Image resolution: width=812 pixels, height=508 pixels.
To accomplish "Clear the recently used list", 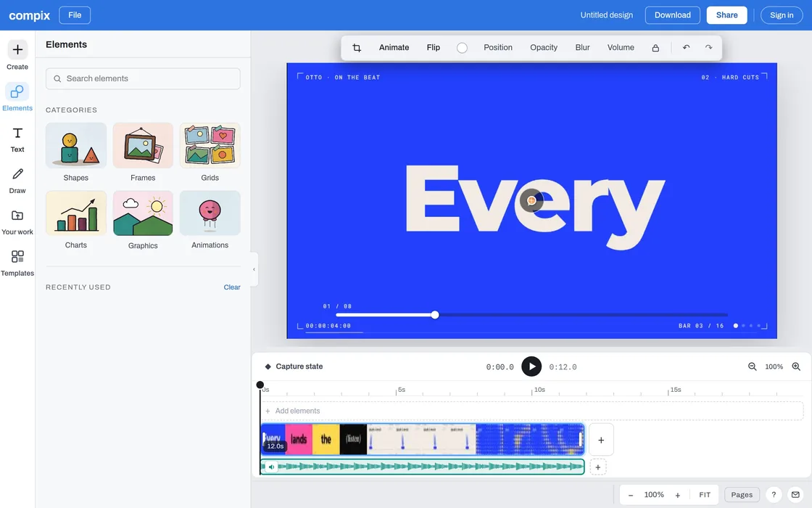I will (232, 287).
